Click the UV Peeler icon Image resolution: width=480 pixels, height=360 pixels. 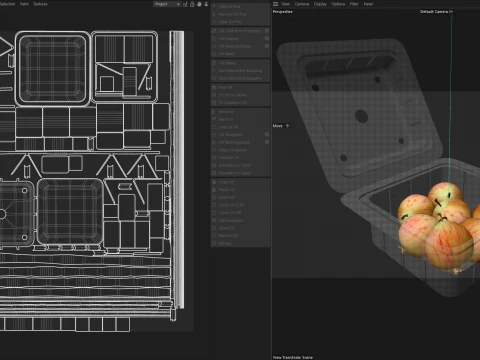point(214,63)
